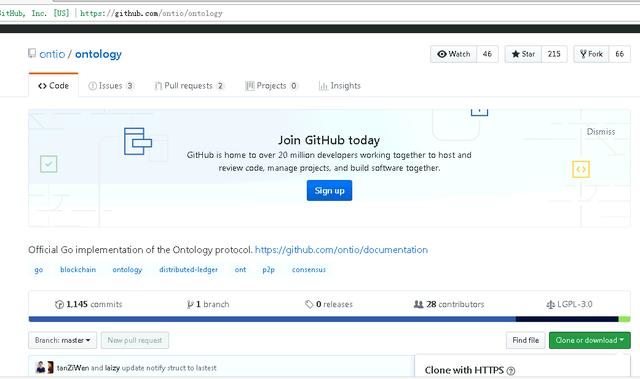The height and width of the screenshot is (379, 640).
Task: Click the repository book icon beside ontio
Action: pyautogui.click(x=32, y=53)
